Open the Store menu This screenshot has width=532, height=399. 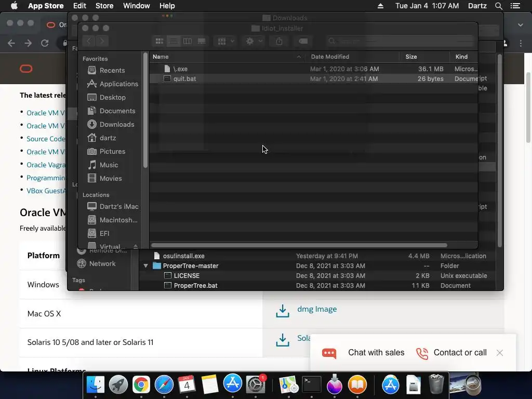(x=104, y=6)
